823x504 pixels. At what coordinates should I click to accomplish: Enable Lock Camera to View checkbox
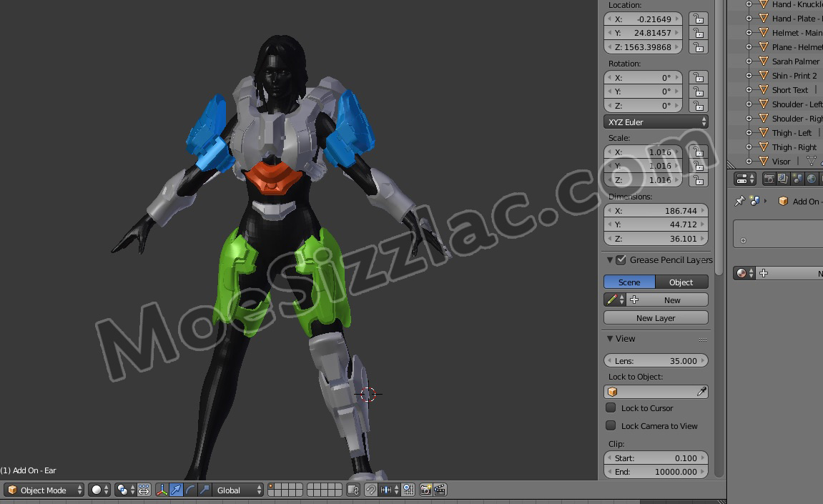611,426
